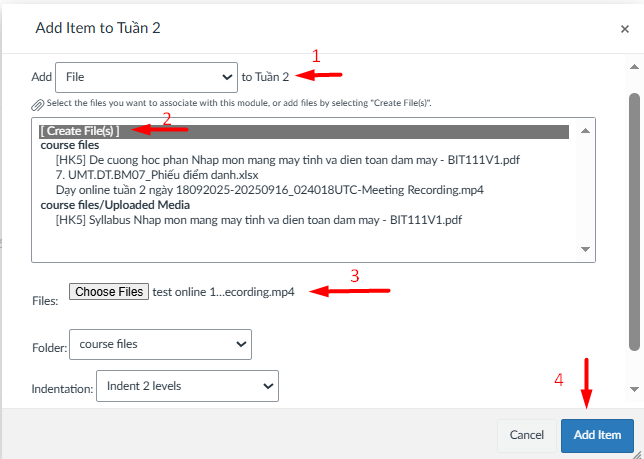Expand the Indentation dropdown showing Indent 2 levels
Viewport: 644px width, 459px height.
186,385
